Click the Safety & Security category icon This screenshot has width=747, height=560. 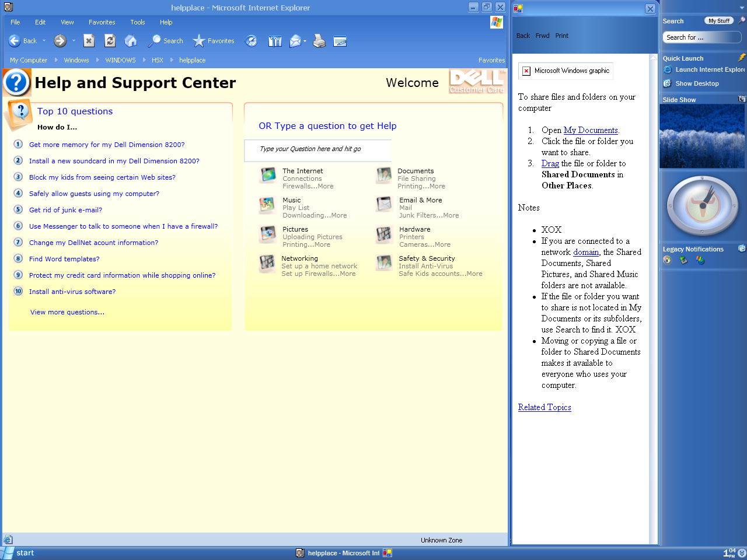[x=384, y=263]
